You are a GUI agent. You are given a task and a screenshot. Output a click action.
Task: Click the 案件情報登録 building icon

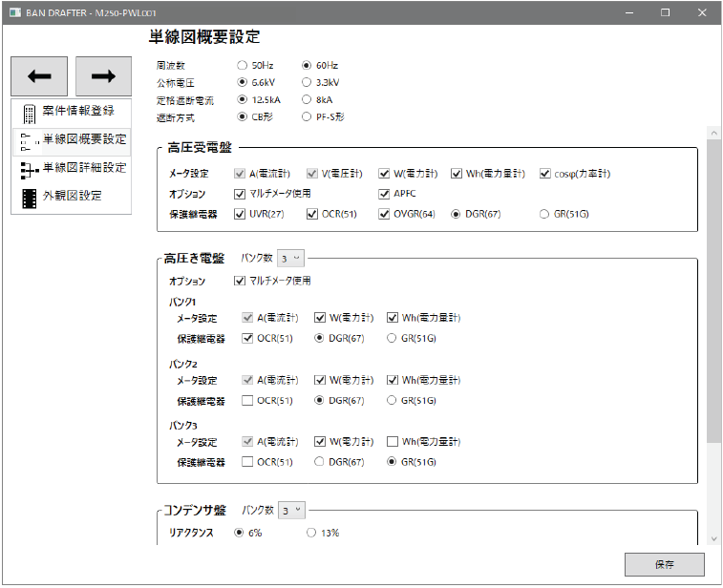29,112
